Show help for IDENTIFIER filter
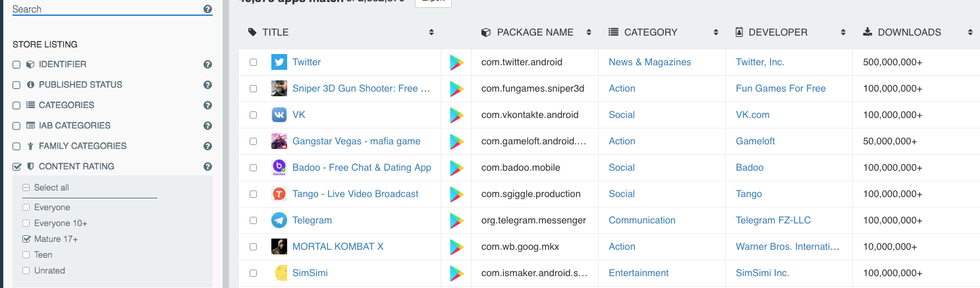This screenshot has width=980, height=288. 207,65
